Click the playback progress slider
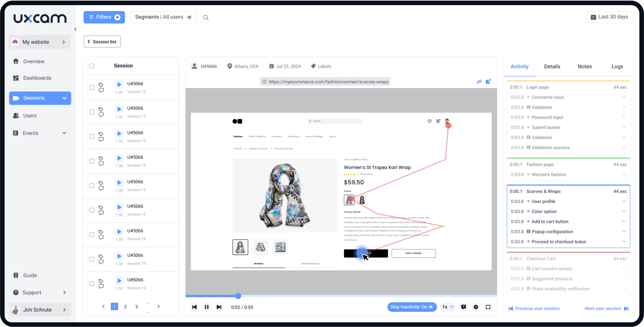Image resolution: width=644 pixels, height=327 pixels. (238, 296)
